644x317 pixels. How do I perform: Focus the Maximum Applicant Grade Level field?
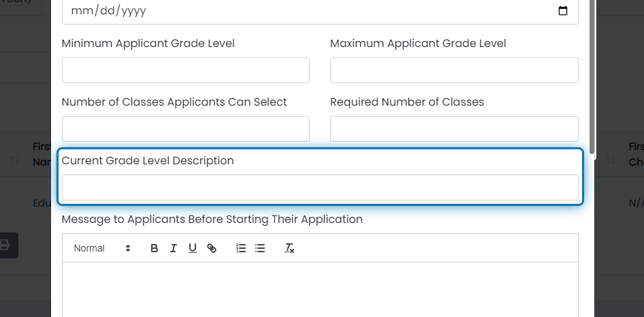454,70
